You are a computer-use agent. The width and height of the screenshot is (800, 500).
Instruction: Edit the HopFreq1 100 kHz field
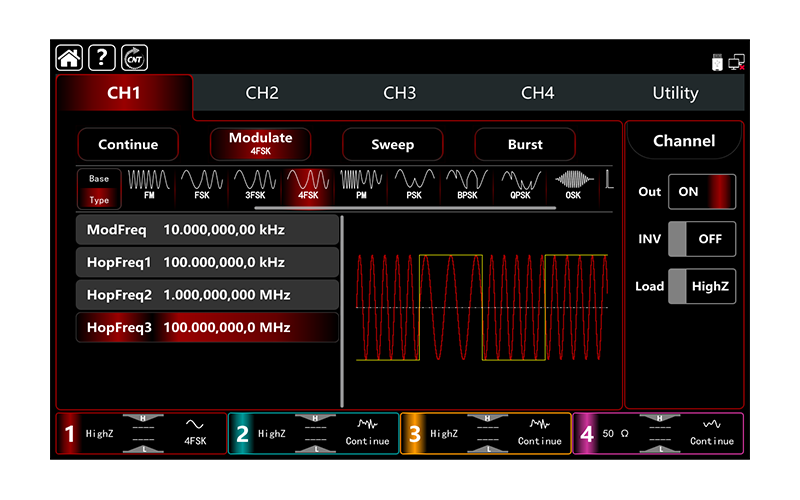[x=207, y=262]
